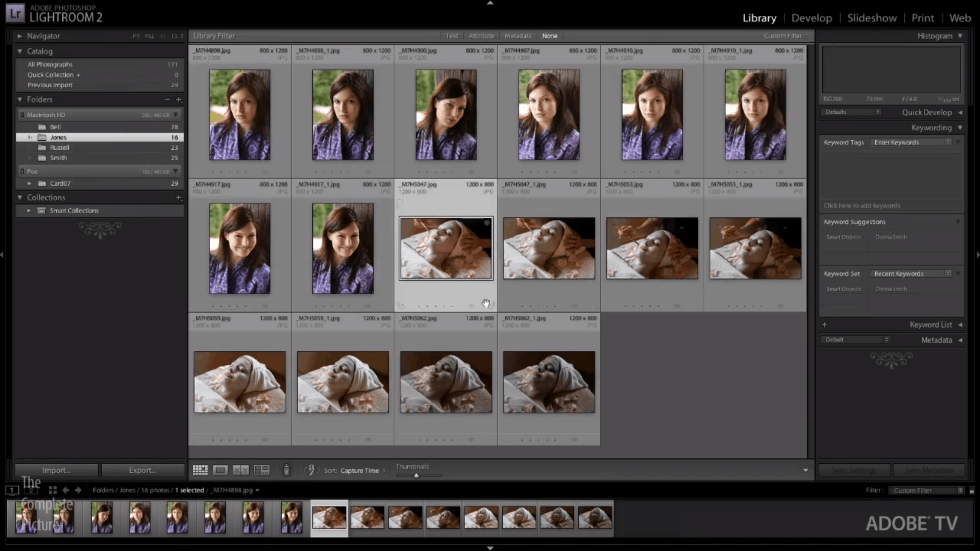
Task: Select main window display button 1
Action: coord(12,490)
